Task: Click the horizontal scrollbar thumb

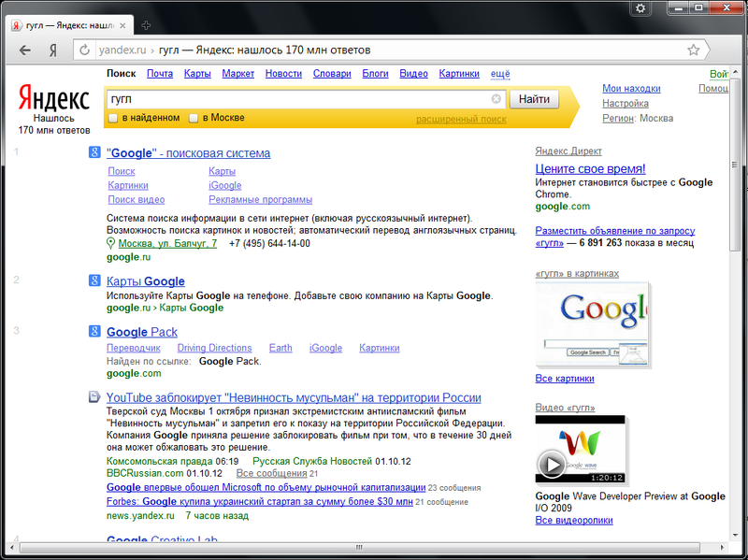Action: [359, 547]
